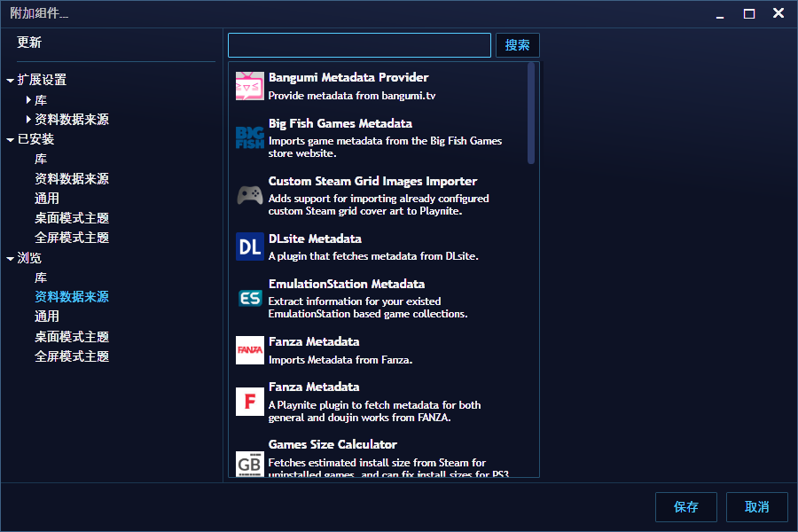Select the Big Fish Games logo icon
Image resolution: width=798 pixels, height=532 pixels.
[x=249, y=137]
